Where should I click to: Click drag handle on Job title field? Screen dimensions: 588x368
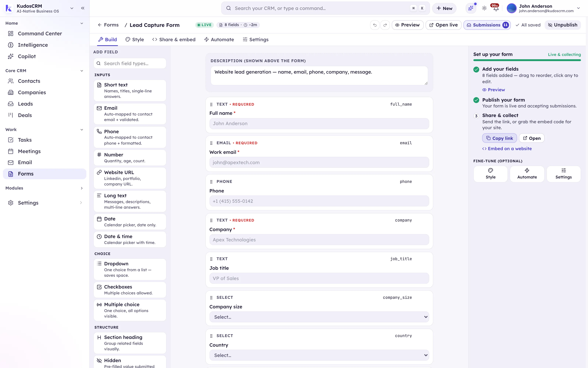211,259
